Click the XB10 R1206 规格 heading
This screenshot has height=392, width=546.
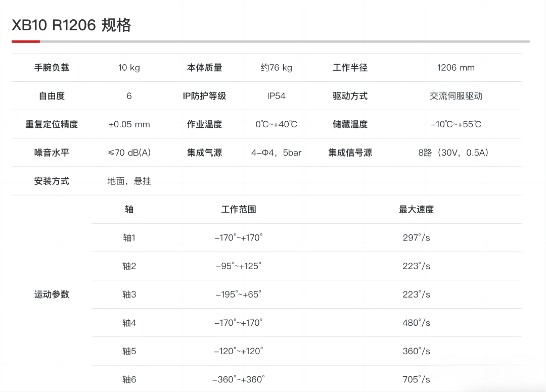point(71,25)
